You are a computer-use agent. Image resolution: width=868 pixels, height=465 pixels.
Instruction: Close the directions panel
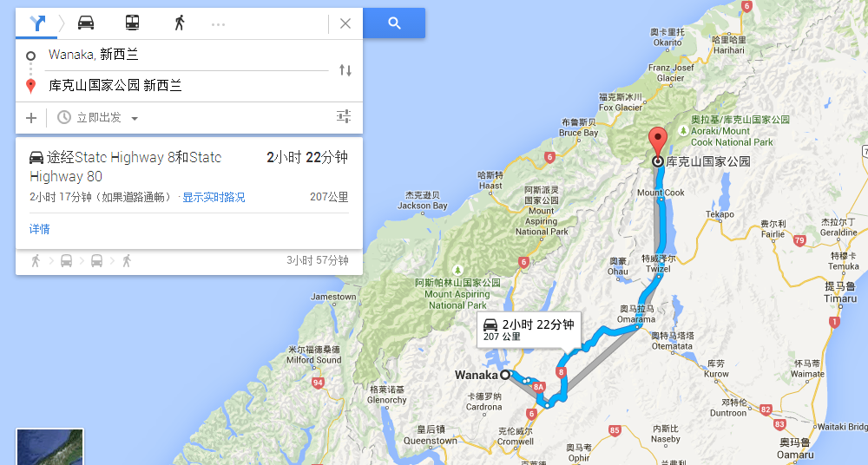[345, 23]
